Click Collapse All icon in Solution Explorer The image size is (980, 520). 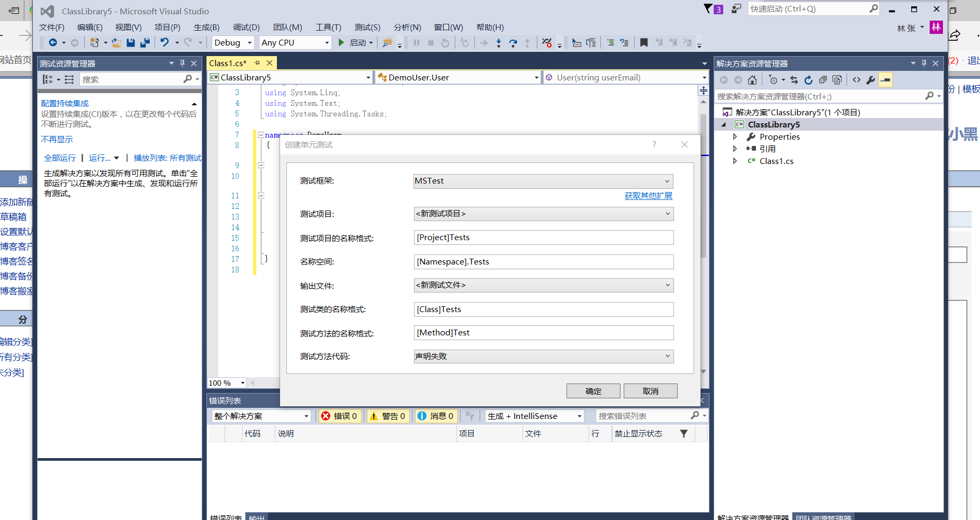coord(823,80)
